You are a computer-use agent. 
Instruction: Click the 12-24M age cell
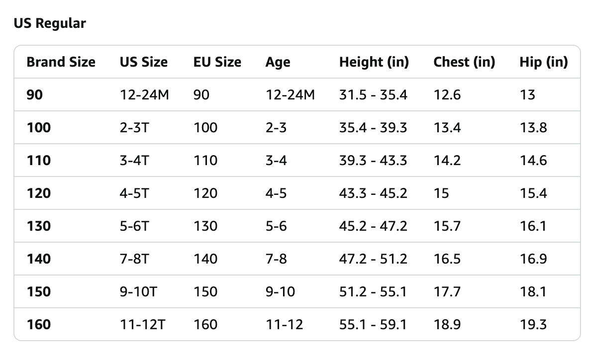(290, 95)
